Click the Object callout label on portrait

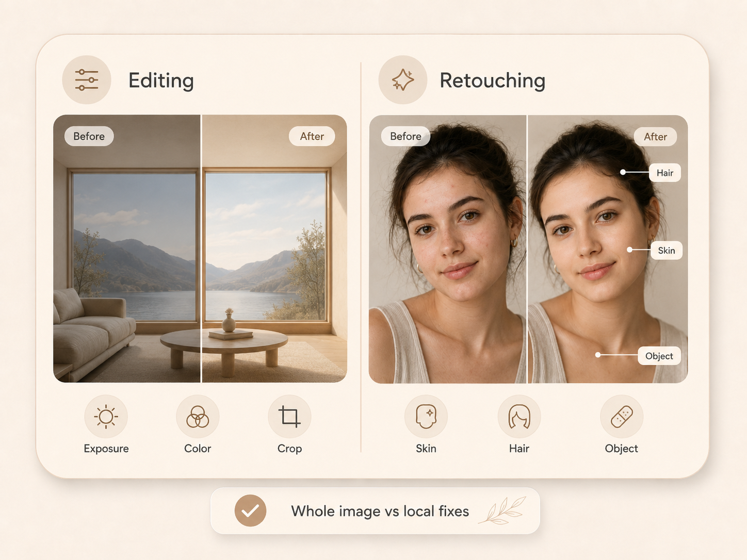tap(659, 356)
